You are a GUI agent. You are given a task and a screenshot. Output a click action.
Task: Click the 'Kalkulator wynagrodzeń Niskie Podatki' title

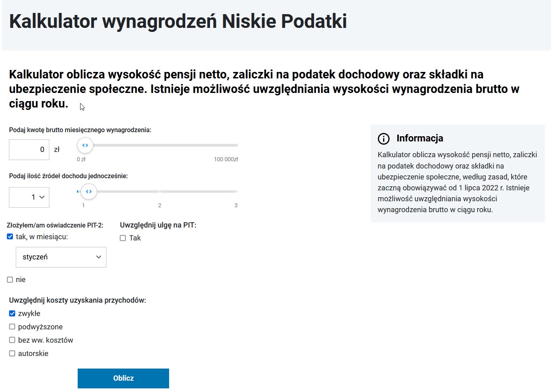(178, 21)
